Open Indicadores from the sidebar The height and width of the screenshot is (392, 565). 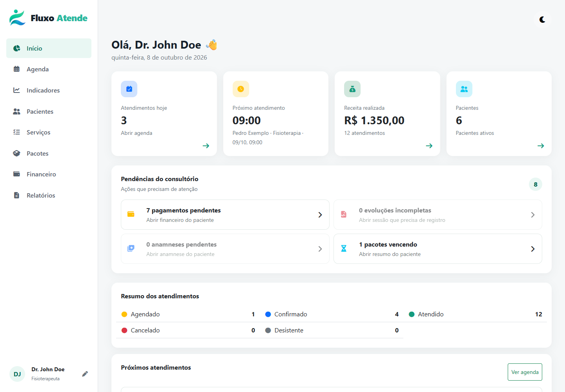(49, 90)
